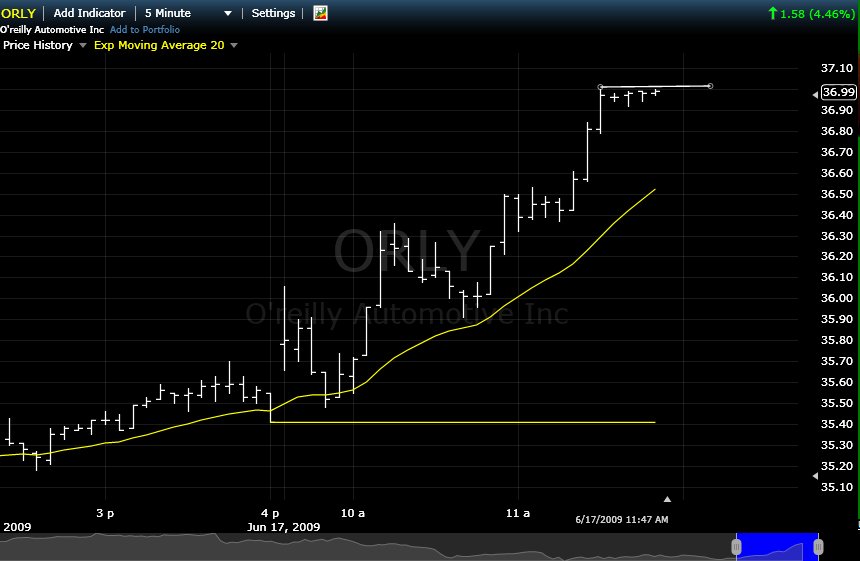The image size is (860, 561).
Task: Click the 10 a time axis label
Action: [x=353, y=513]
